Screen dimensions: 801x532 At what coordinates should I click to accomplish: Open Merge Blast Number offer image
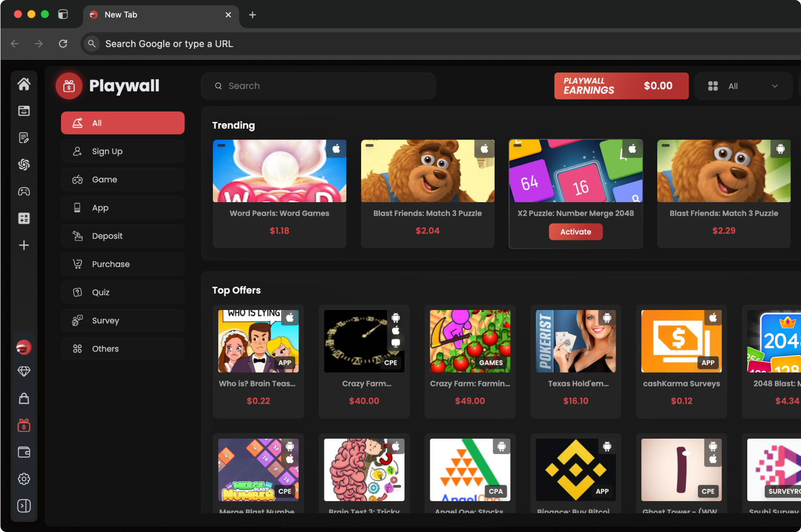(x=258, y=470)
